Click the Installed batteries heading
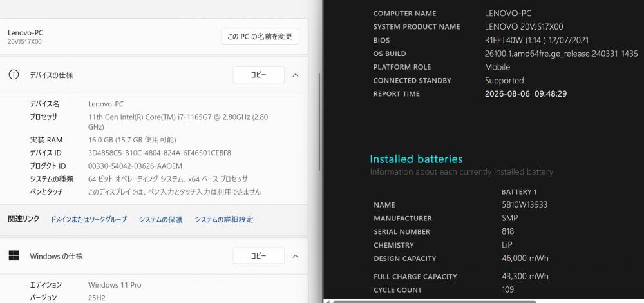644x303 pixels. [416, 159]
